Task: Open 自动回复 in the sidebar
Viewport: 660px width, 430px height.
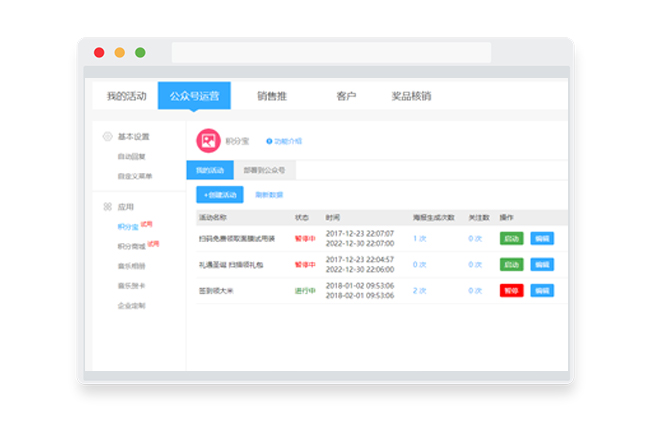Action: [131, 157]
